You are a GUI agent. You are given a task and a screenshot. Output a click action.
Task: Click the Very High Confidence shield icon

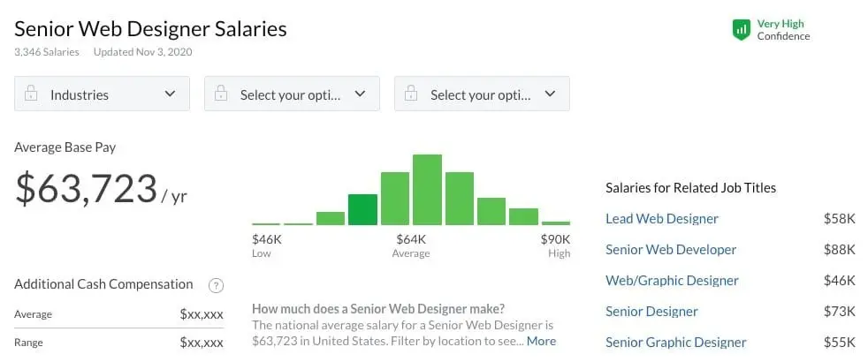coord(741,30)
